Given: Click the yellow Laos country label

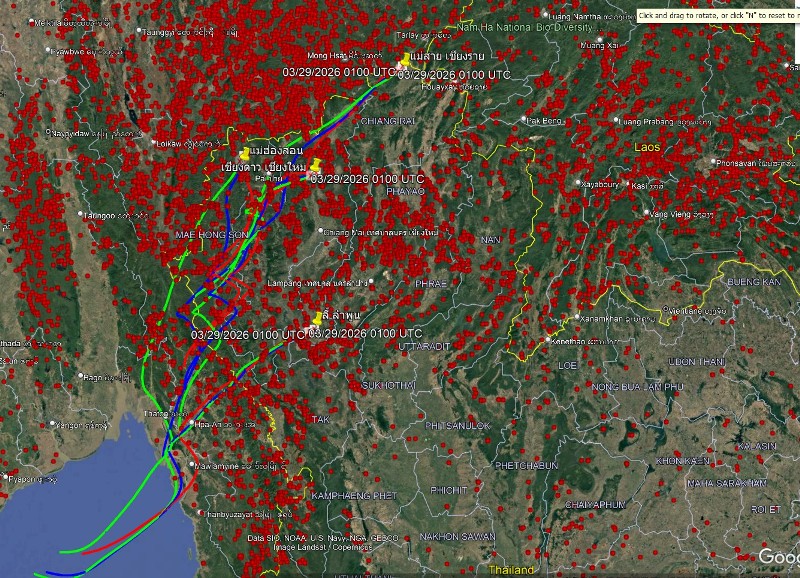Looking at the screenshot, I should tap(647, 147).
